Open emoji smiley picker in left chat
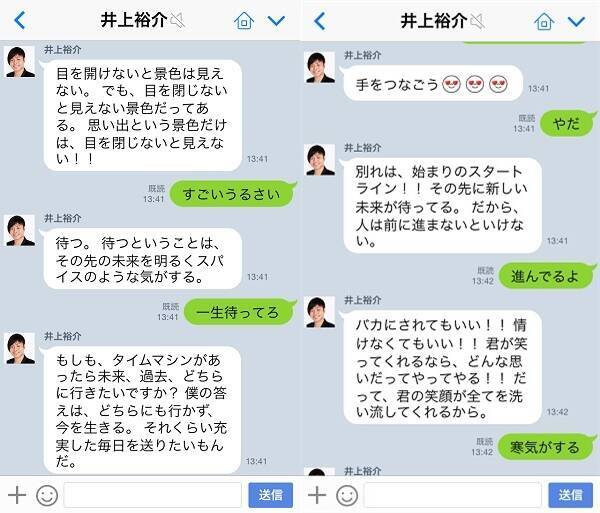600x513 pixels. click(47, 495)
